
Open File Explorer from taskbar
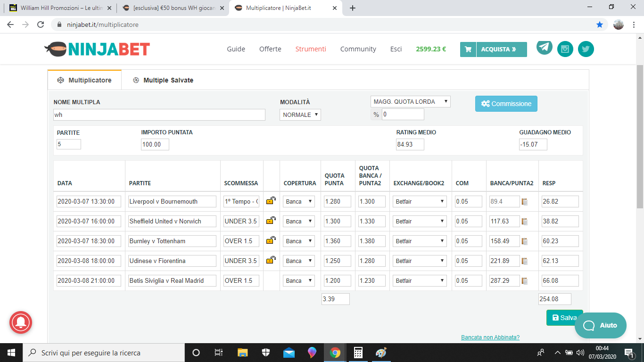243,353
